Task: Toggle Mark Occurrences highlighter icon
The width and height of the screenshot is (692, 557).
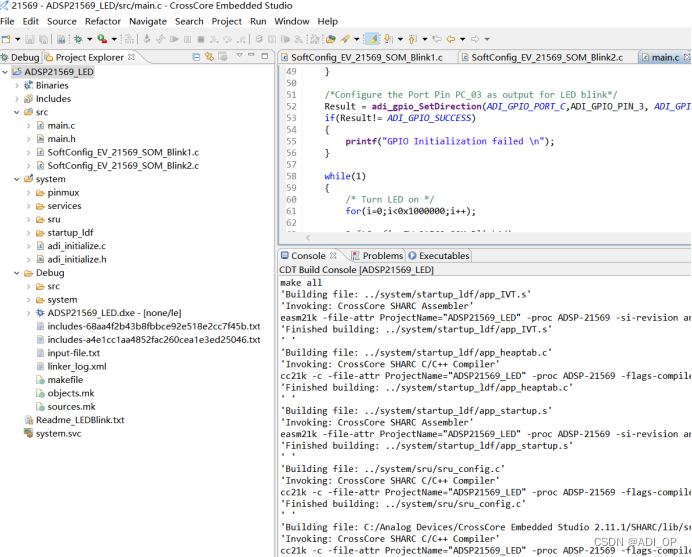Action: [x=372, y=39]
